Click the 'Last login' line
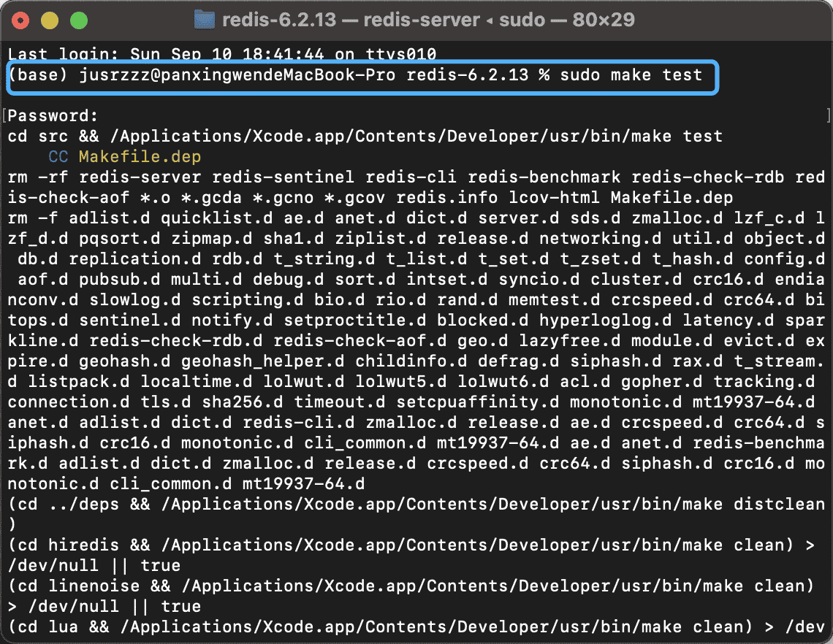The height and width of the screenshot is (644, 833). 222,54
